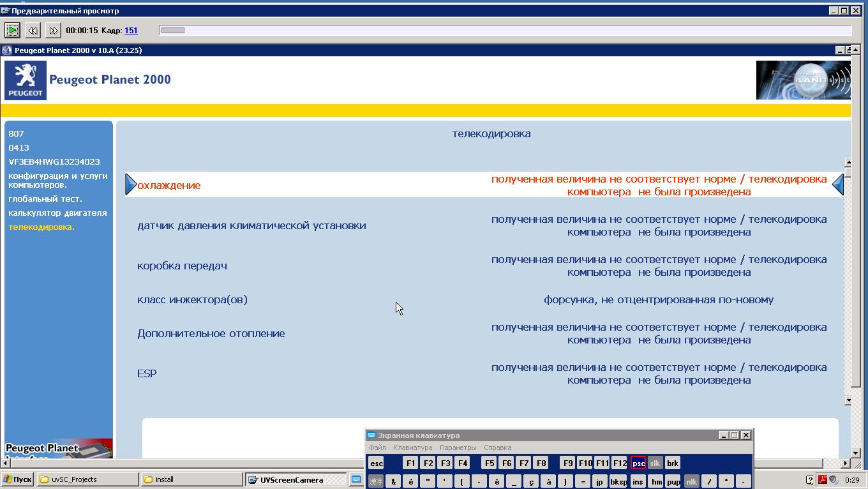
Task: Open the Параметры menu
Action: point(458,448)
